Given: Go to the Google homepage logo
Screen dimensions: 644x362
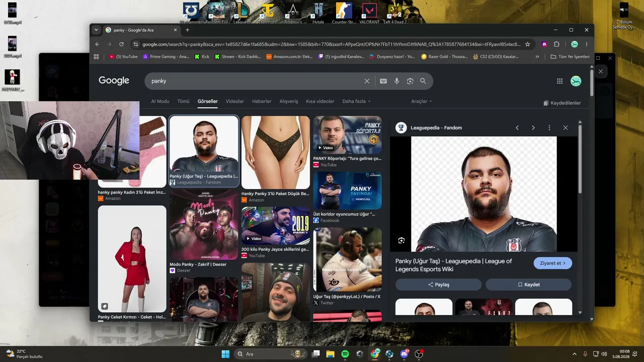Looking at the screenshot, I should [x=114, y=80].
